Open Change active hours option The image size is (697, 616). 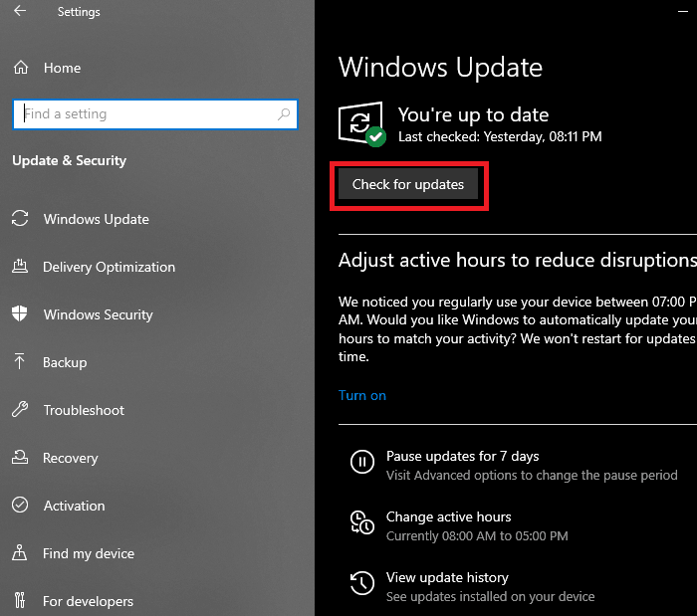[448, 516]
